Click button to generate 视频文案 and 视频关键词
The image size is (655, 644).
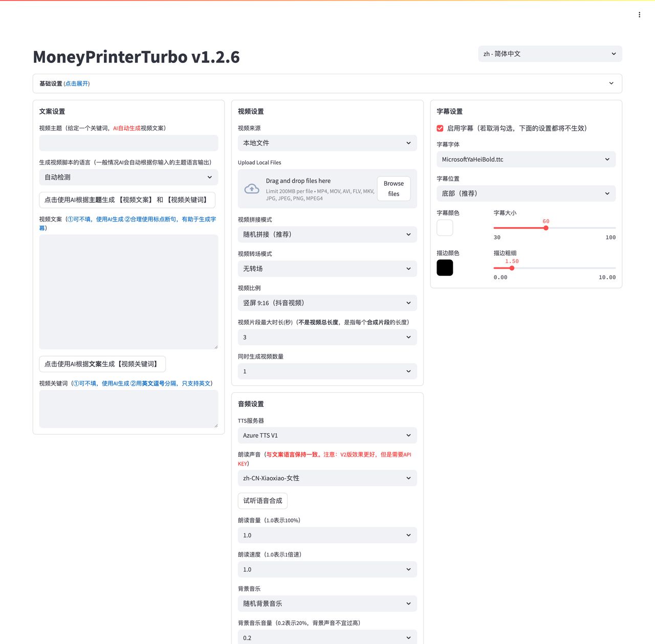pos(127,200)
